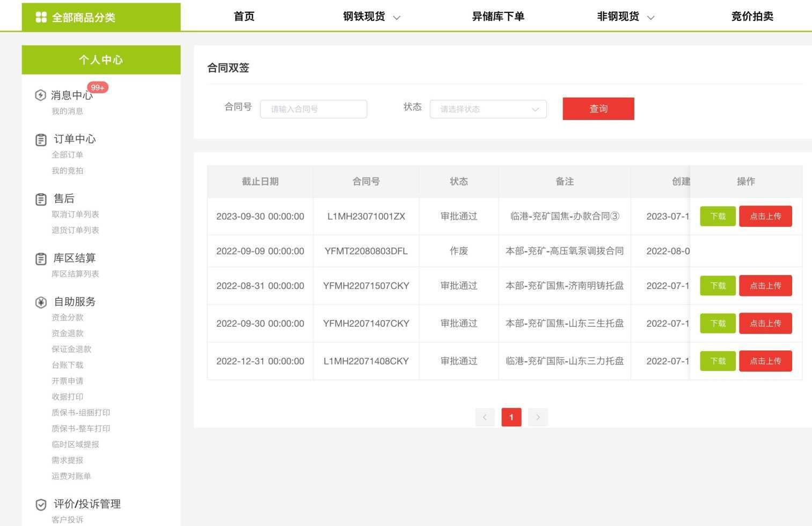This screenshot has height=526, width=812.
Task: Open 首页 in the top navigation
Action: (x=244, y=17)
